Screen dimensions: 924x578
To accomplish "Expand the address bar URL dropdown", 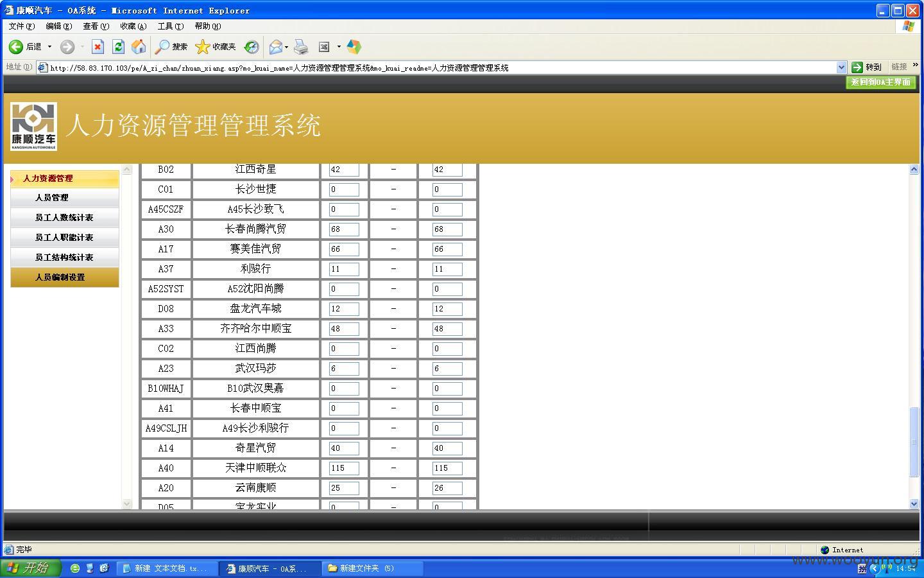I will click(x=841, y=67).
